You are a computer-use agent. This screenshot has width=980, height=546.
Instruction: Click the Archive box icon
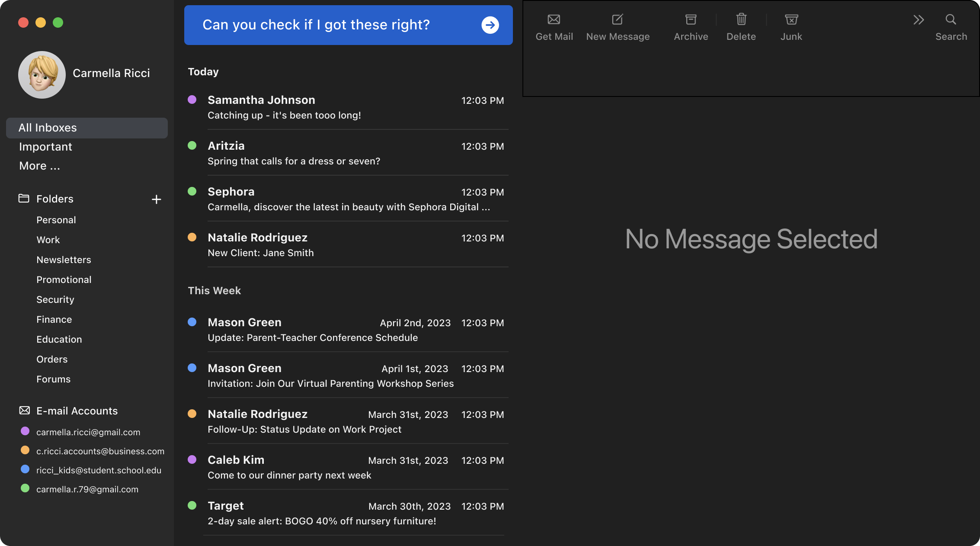coord(691,19)
